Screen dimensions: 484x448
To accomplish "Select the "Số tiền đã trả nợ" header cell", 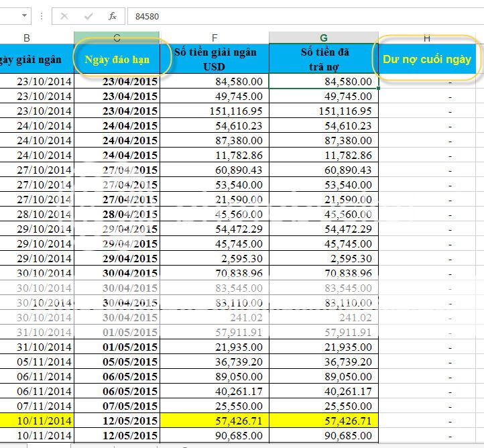I will pos(324,59).
